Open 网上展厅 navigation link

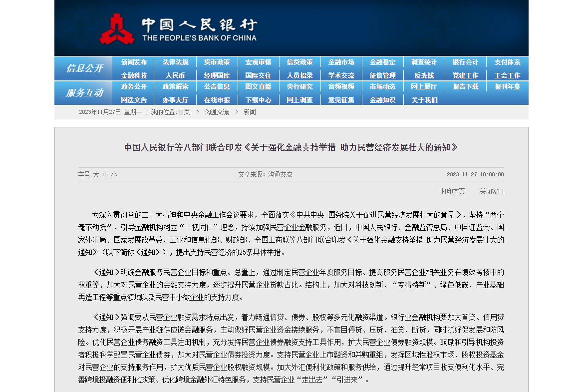[424, 87]
